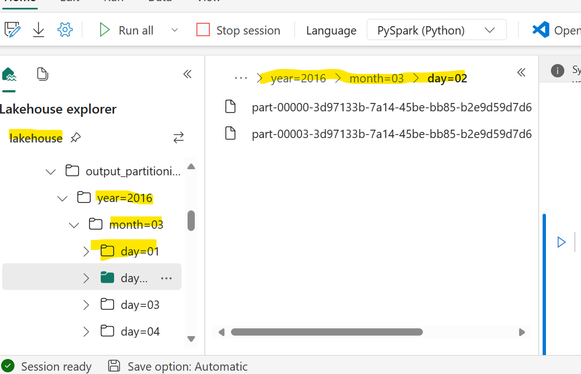The height and width of the screenshot is (374, 581).
Task: Click the Stop session button
Action: [238, 30]
